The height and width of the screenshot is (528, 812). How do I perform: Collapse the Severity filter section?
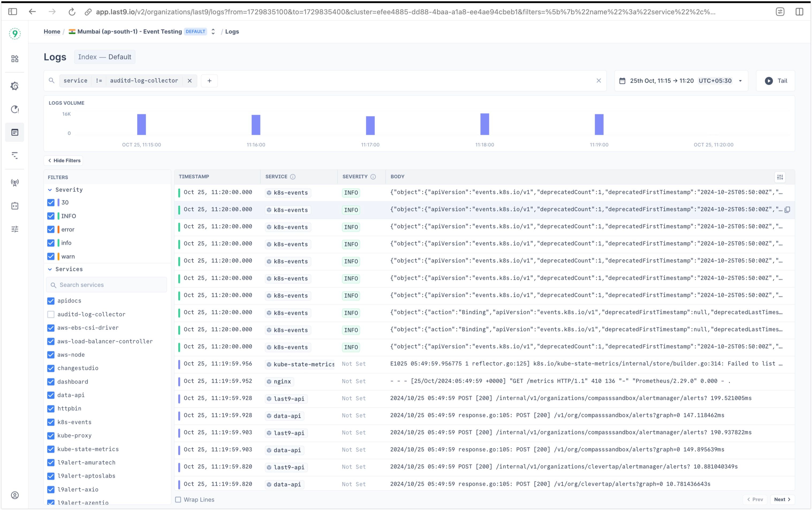click(50, 190)
